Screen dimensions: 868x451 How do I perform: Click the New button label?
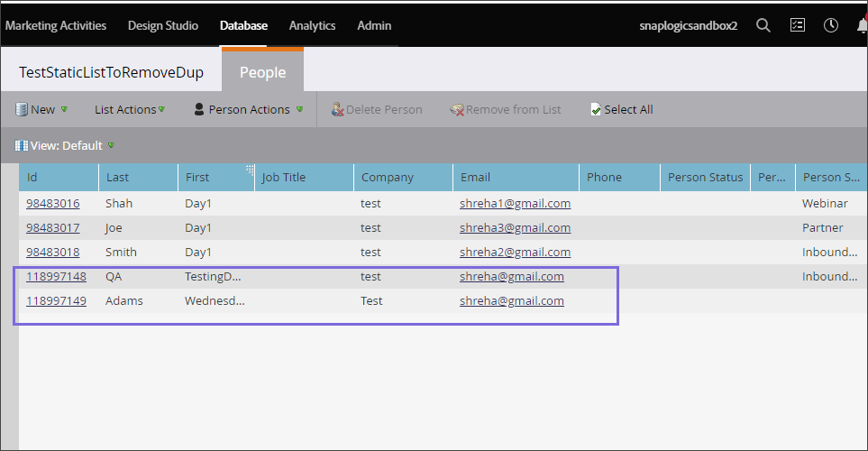point(42,110)
